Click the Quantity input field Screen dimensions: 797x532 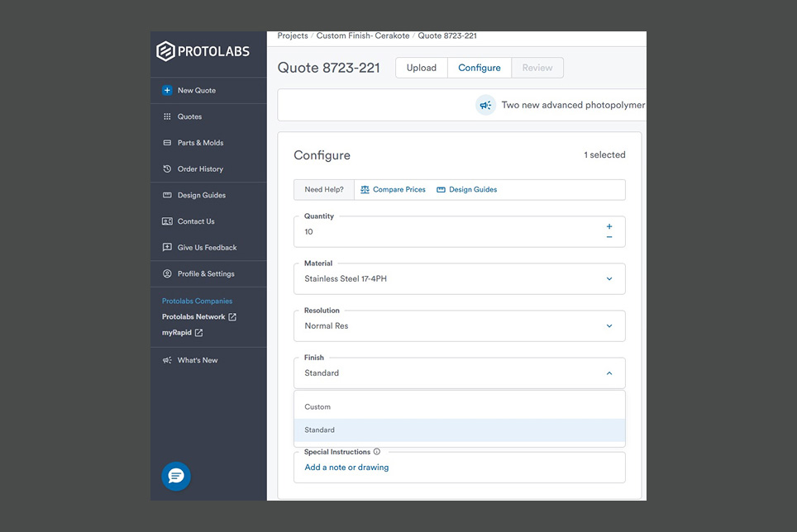click(446, 232)
